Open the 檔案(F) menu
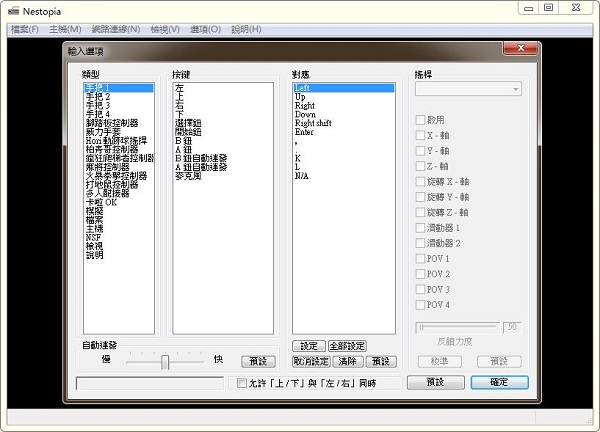The image size is (600, 432). pyautogui.click(x=24, y=29)
